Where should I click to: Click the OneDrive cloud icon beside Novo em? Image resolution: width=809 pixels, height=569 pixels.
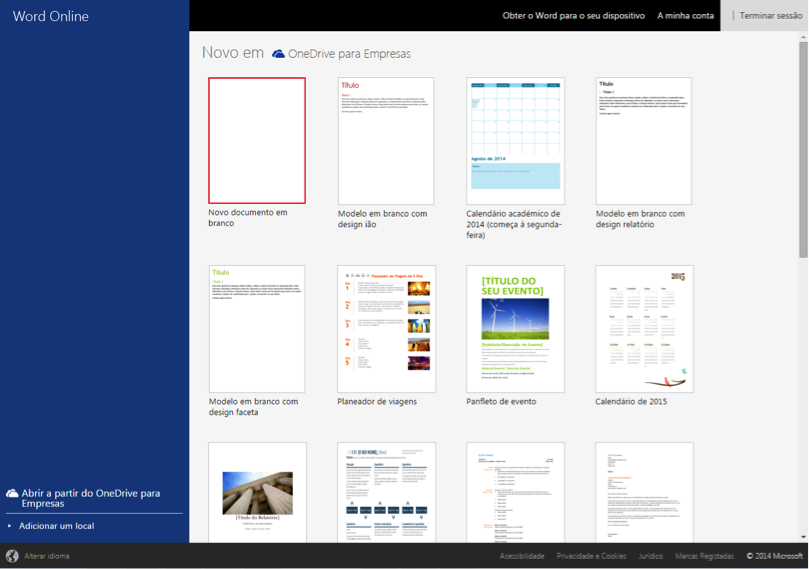pyautogui.click(x=278, y=54)
